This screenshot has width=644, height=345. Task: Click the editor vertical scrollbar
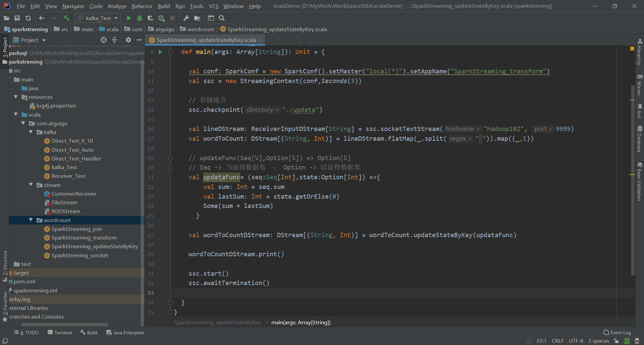pyautogui.click(x=633, y=180)
